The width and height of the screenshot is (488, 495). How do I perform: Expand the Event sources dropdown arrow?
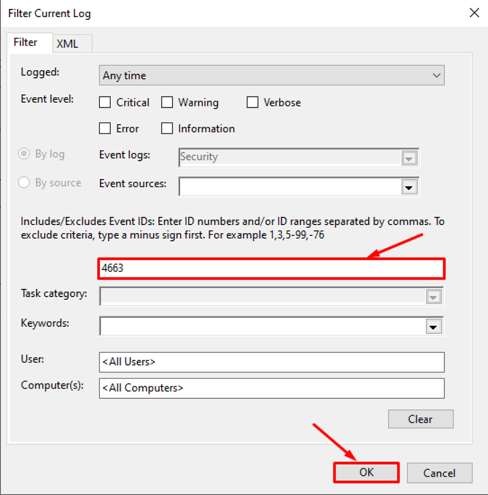[x=409, y=187]
